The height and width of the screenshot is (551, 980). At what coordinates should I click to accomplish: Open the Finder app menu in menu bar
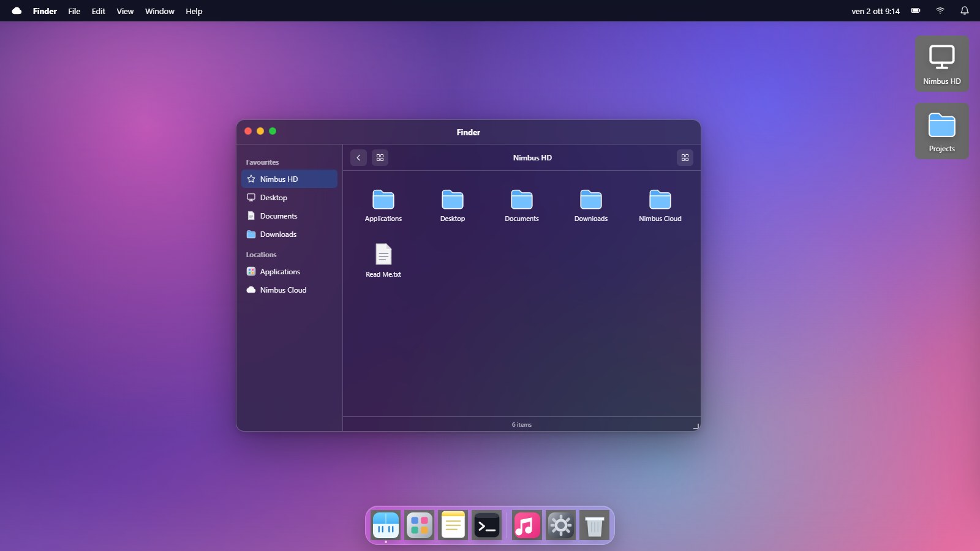click(x=45, y=11)
